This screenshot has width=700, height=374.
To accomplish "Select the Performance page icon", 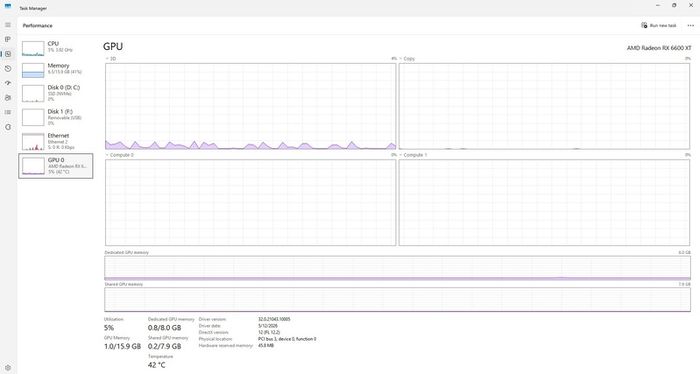I will point(8,54).
